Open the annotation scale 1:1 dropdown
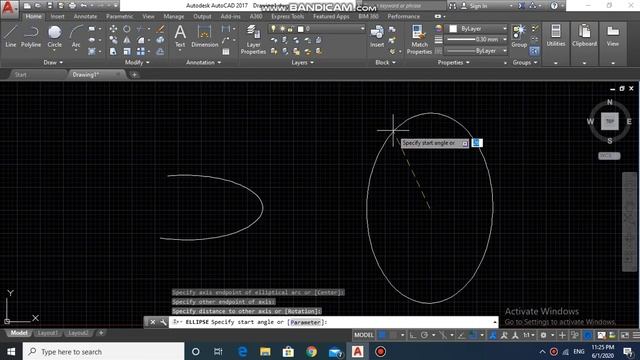The width and height of the screenshot is (640, 360). [529, 335]
